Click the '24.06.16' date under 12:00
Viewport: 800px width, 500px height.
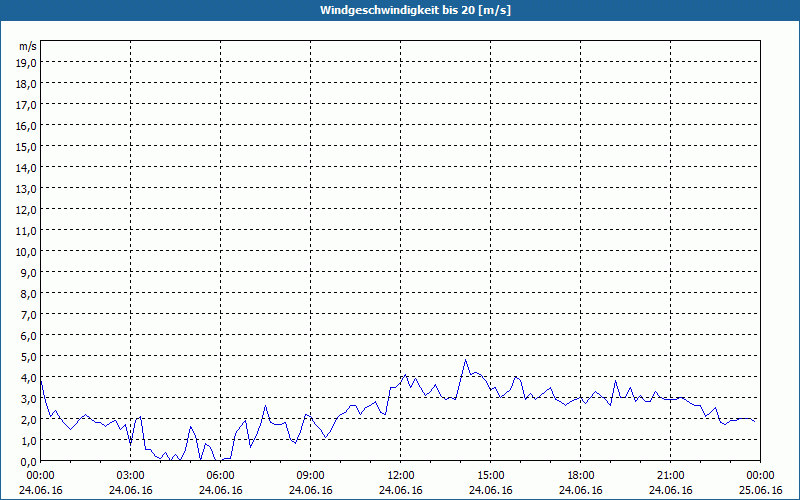coord(401,490)
